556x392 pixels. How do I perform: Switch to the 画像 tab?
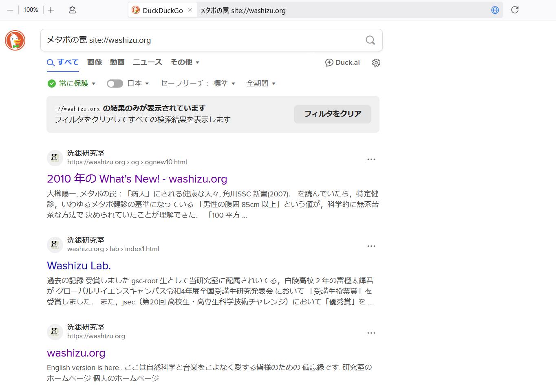click(95, 62)
